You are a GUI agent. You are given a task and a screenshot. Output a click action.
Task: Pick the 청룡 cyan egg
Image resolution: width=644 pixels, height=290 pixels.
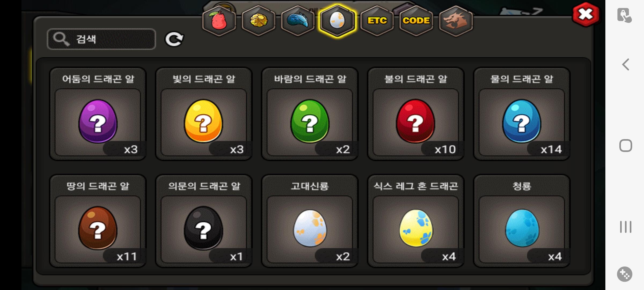click(522, 221)
